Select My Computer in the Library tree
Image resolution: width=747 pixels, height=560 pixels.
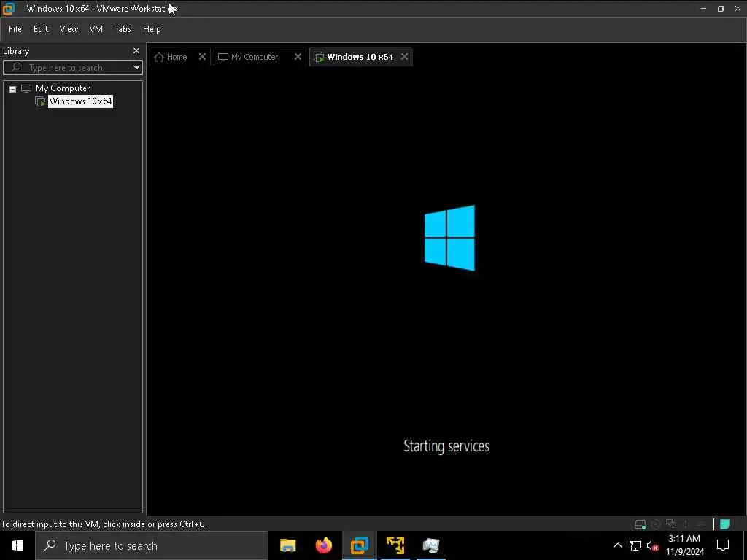tap(63, 88)
